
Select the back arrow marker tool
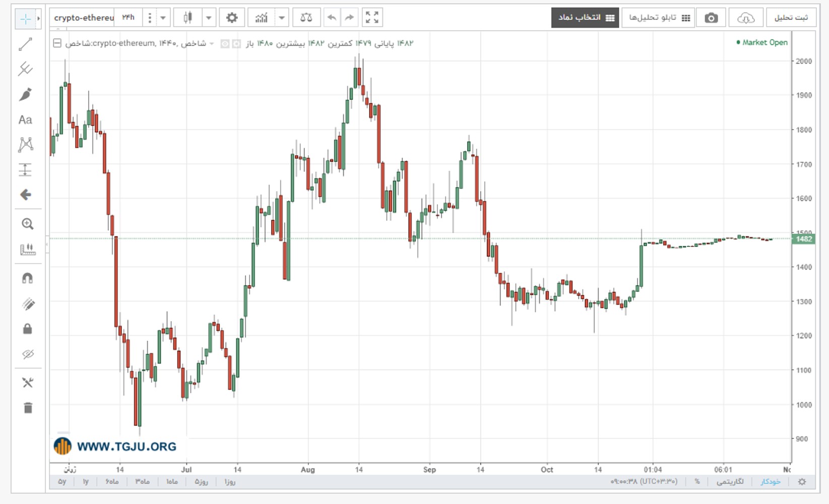[25, 195]
